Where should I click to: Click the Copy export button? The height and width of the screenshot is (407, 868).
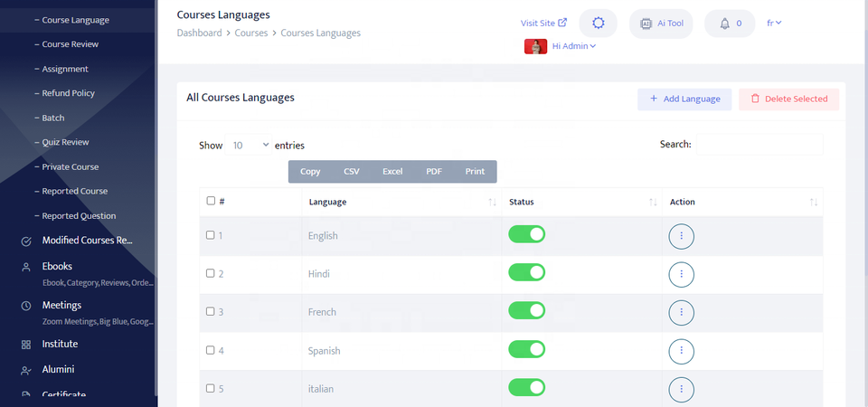(310, 172)
